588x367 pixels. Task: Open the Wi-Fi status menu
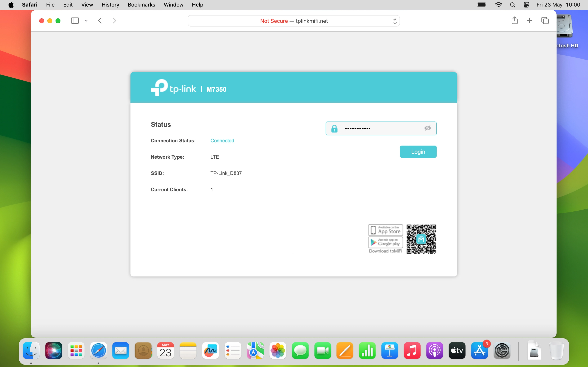tap(498, 5)
